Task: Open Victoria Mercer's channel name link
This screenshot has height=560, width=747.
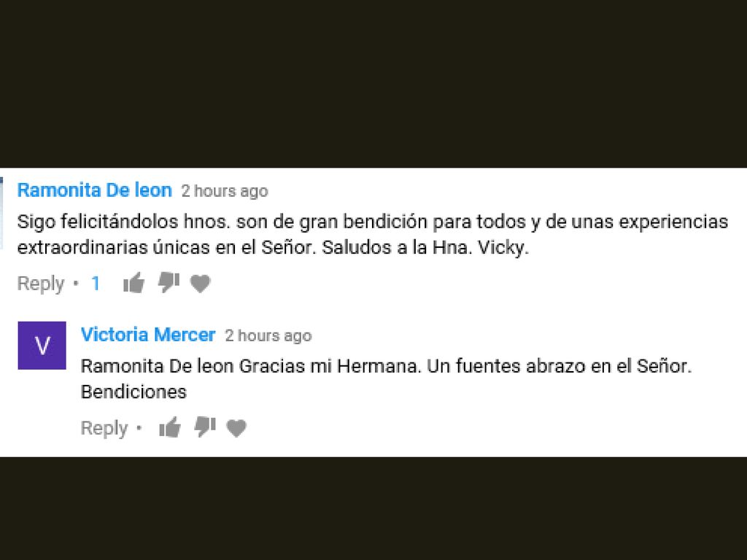Action: coord(148,335)
